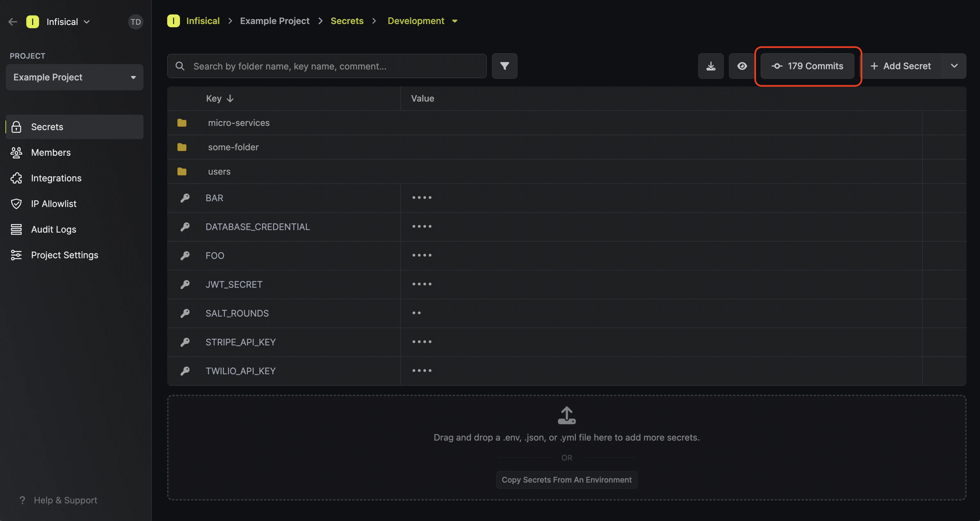Click the masked value of STRIPE_API_KEY
Image resolution: width=980 pixels, height=521 pixels.
point(422,342)
